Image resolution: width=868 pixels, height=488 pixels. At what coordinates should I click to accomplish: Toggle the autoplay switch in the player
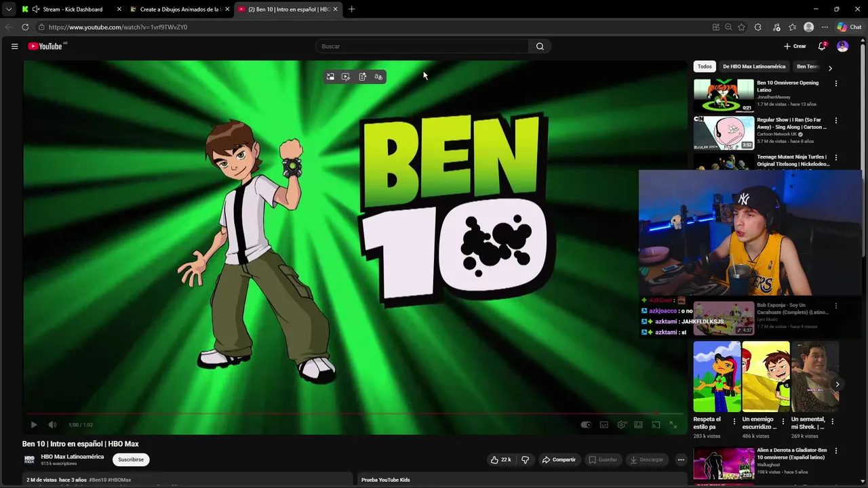[x=586, y=425]
